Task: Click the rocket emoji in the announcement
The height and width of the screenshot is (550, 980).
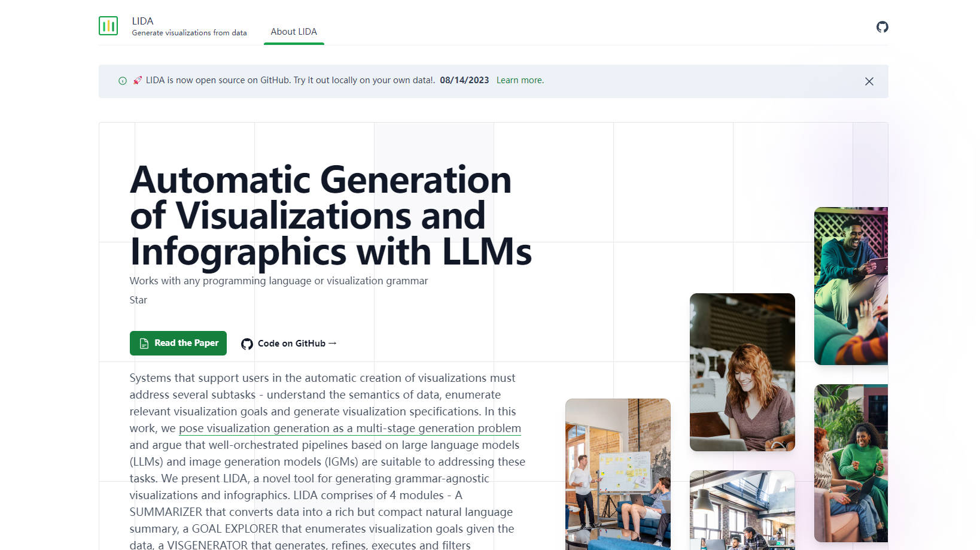Action: tap(138, 80)
